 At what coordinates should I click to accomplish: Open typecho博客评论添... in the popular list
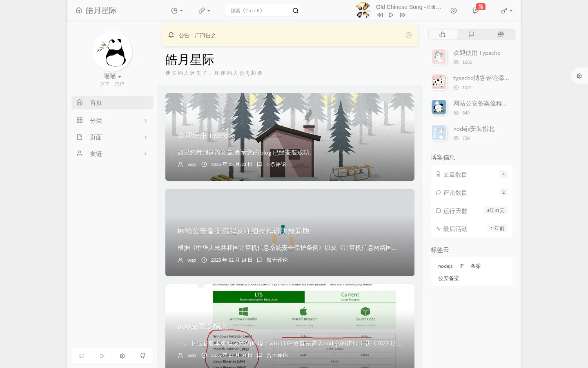click(x=481, y=78)
